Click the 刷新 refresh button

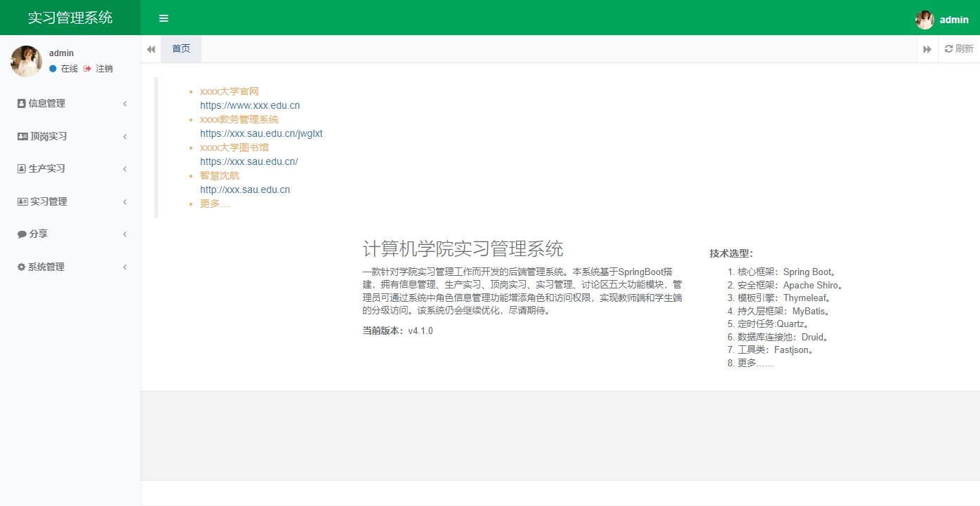[x=959, y=49]
